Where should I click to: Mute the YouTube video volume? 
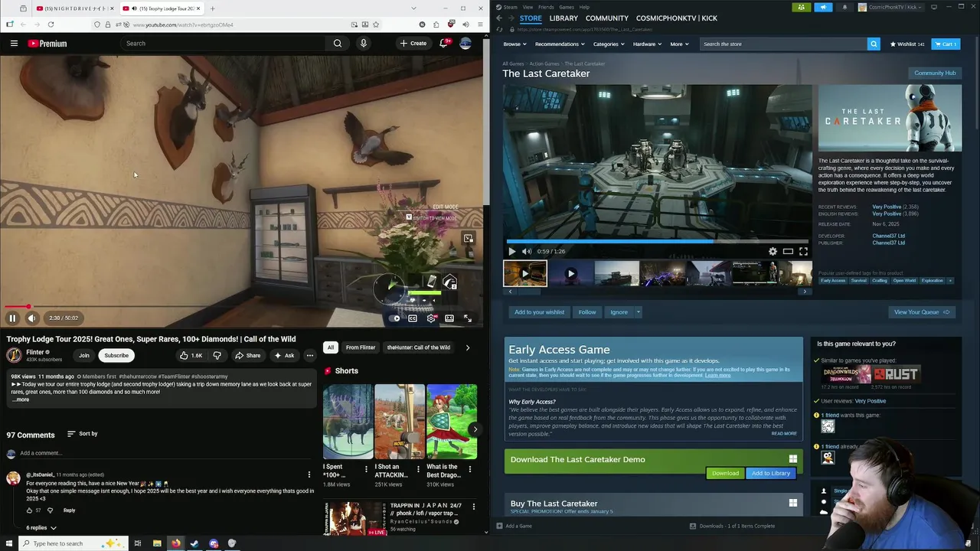pos(31,318)
